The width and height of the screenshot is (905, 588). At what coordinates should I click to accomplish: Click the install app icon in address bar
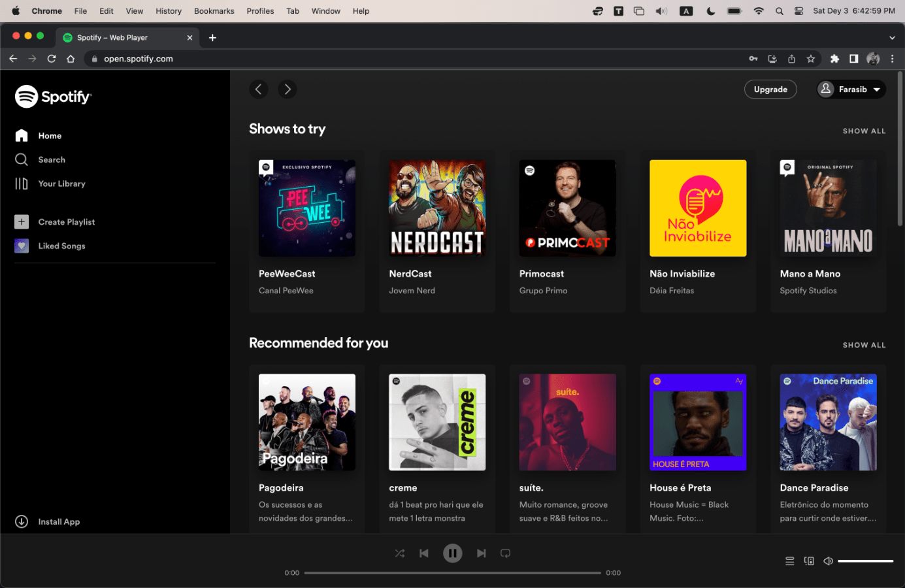[x=772, y=59]
